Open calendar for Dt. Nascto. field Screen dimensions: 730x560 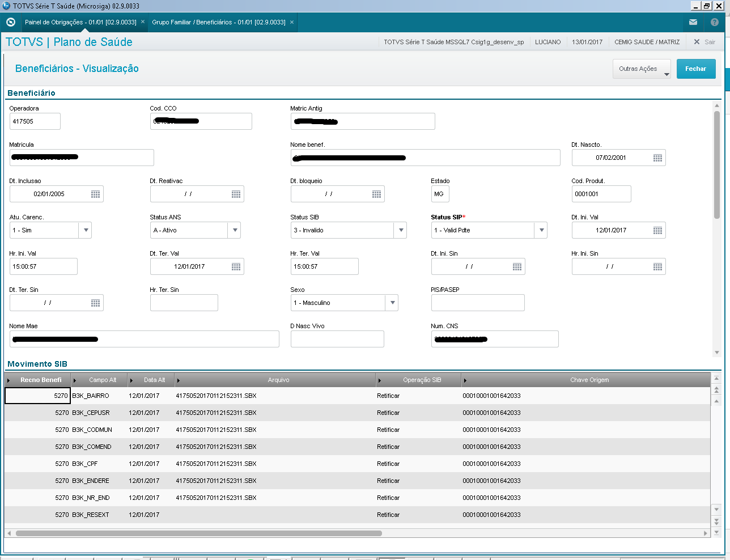pos(657,158)
